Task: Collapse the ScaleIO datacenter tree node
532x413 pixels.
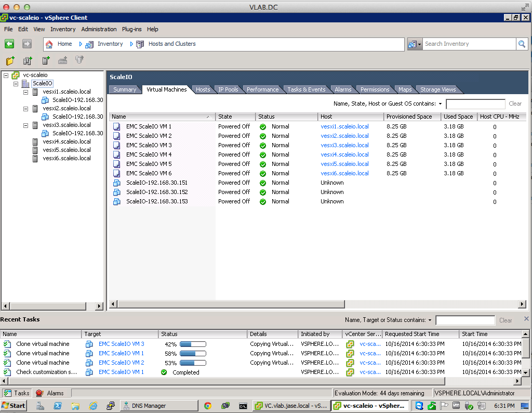Action: click(16, 84)
